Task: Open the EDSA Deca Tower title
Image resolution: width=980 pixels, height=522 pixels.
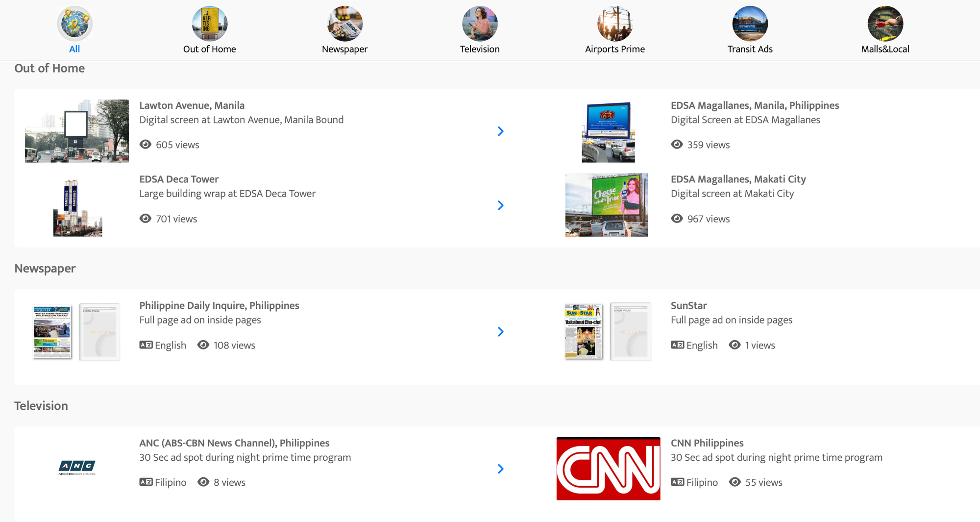Action: [179, 179]
